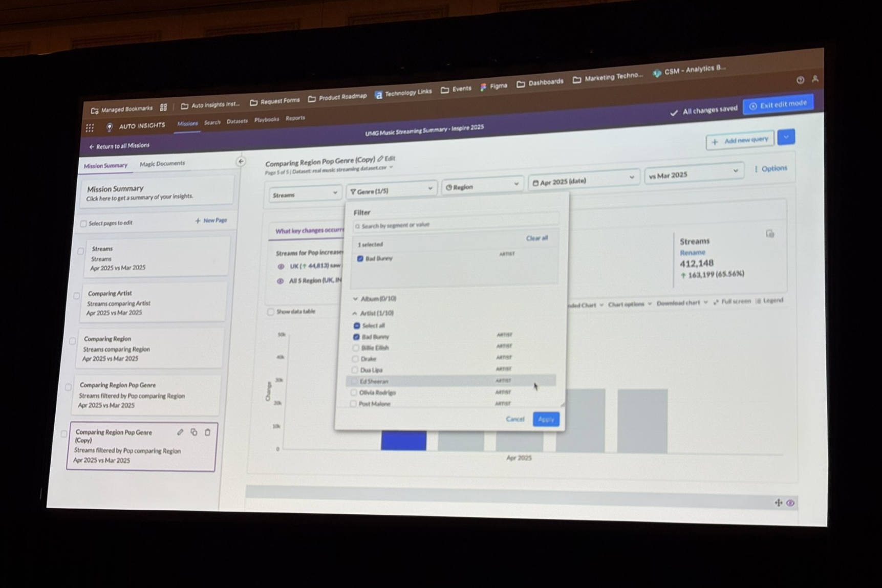Screen dimensions: 882x588
Task: Uncheck Bad Bunny in the Artist list
Action: (356, 337)
